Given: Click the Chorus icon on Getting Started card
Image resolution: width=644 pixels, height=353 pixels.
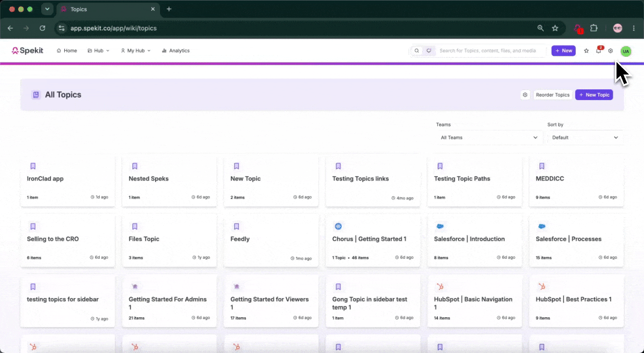Looking at the screenshot, I should pyautogui.click(x=338, y=226).
